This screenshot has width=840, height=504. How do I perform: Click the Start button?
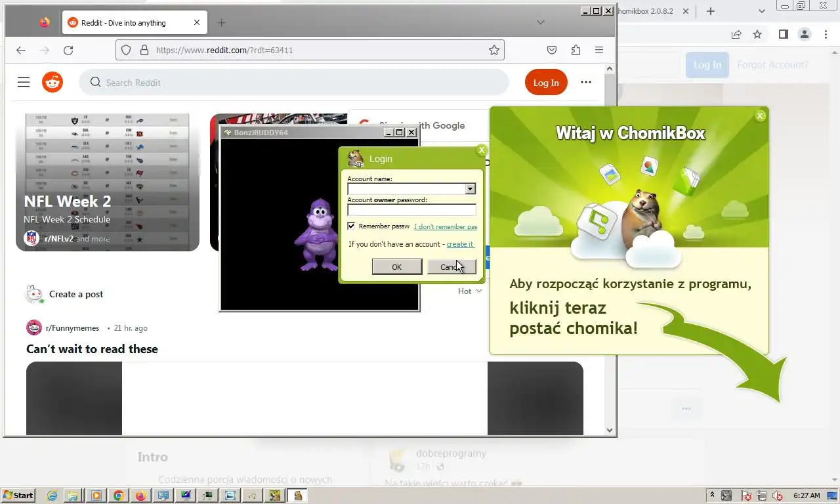click(x=18, y=495)
